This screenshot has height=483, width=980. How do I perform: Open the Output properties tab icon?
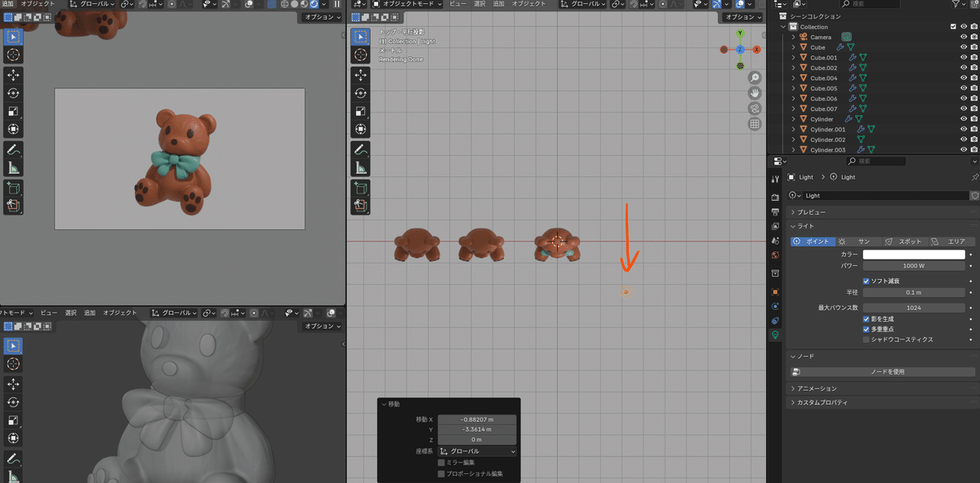click(775, 211)
